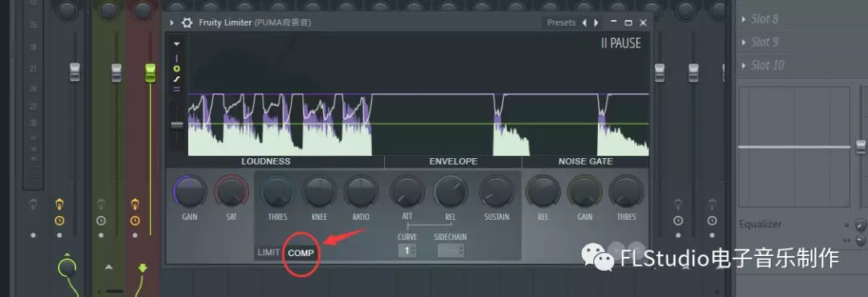Click the green fader handle on the red track
This screenshot has height=297, width=868.
(150, 73)
